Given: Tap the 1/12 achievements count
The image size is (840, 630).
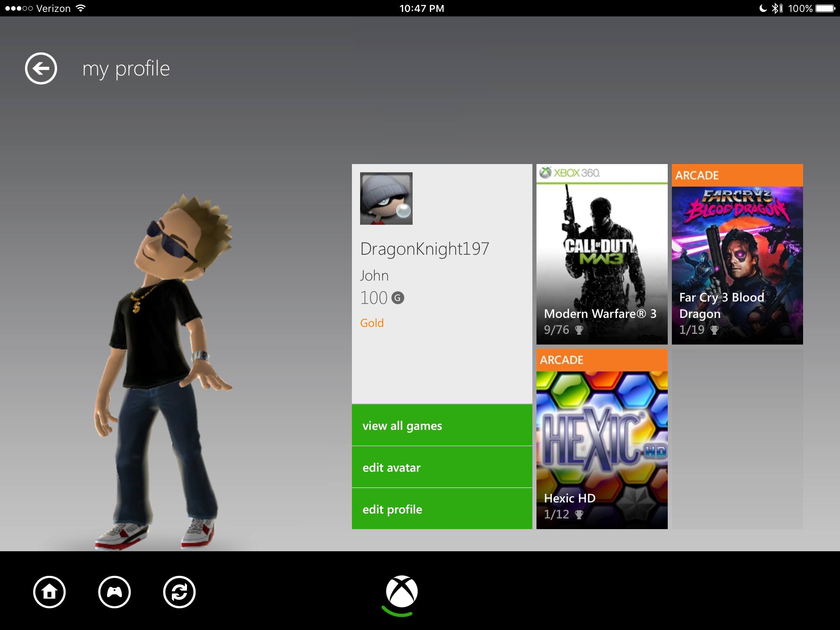Looking at the screenshot, I should [557, 514].
